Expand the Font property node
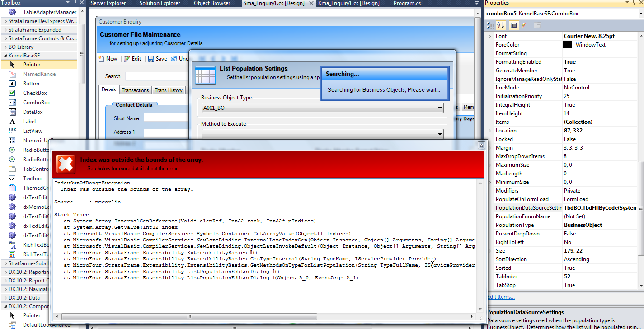Screen dimensions: 644x329 click(489, 36)
